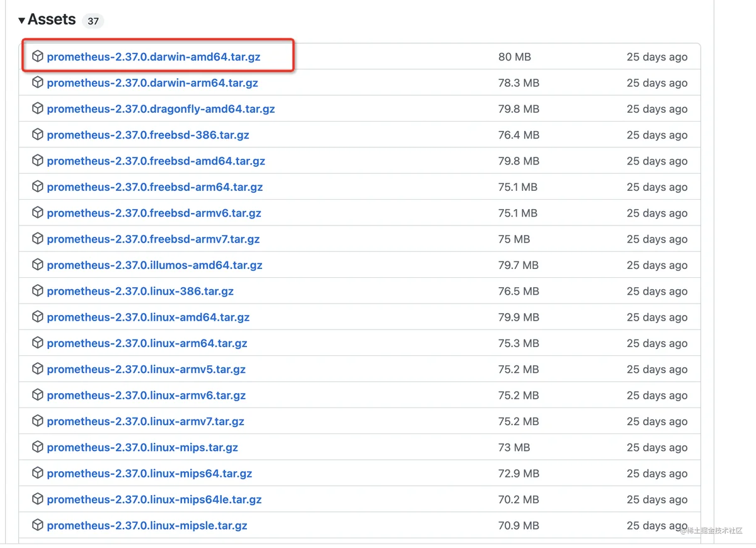Click prometheus-2.37.0.freebsd-armv6.tar.gz link
The width and height of the screenshot is (756, 548).
[154, 213]
